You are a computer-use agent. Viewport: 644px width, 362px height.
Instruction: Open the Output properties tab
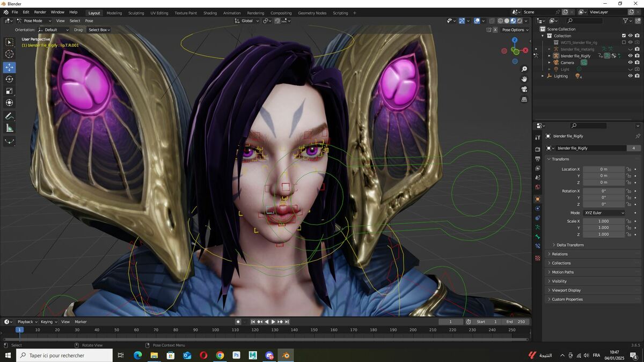[538, 159]
